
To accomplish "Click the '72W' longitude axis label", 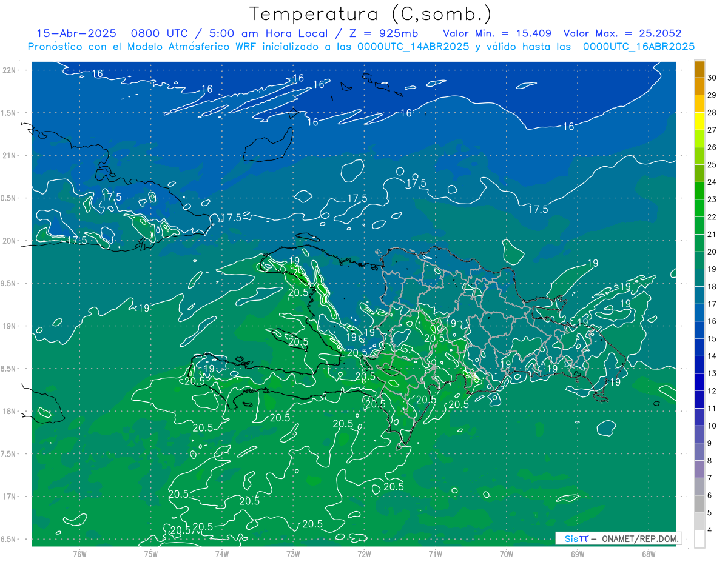I will pos(364,554).
